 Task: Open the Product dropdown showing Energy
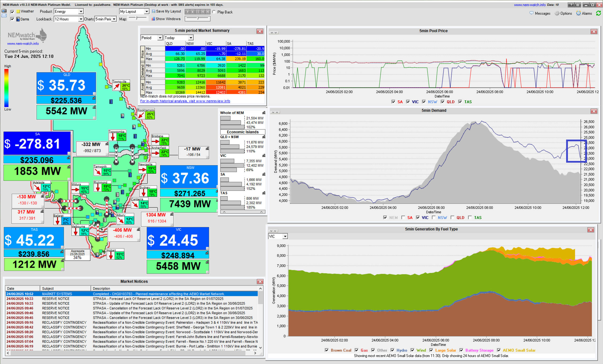coord(69,12)
